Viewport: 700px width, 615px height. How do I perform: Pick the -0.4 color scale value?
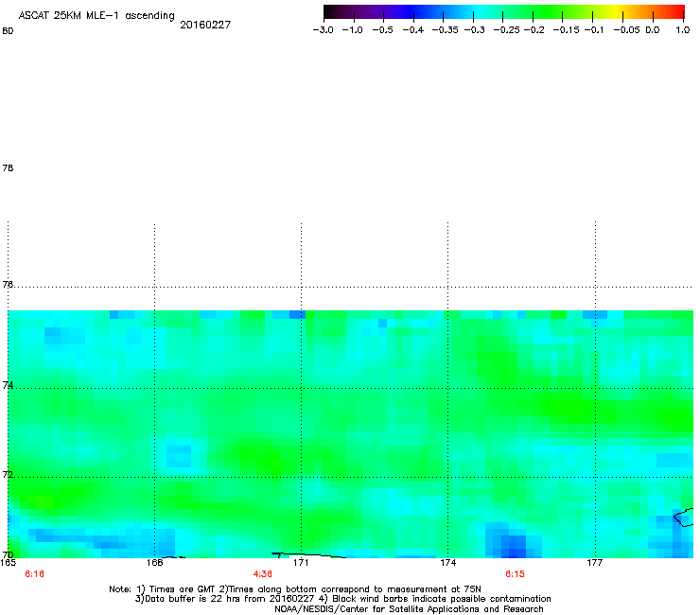click(x=413, y=30)
